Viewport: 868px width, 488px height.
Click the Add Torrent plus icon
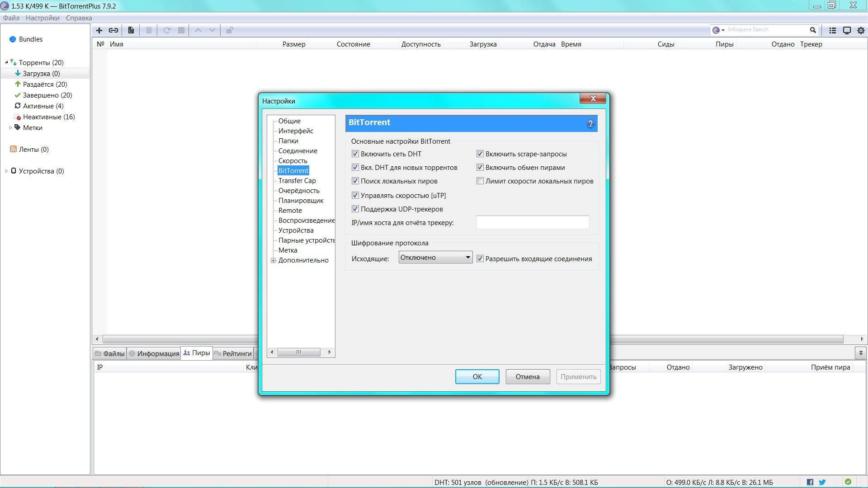(x=99, y=30)
